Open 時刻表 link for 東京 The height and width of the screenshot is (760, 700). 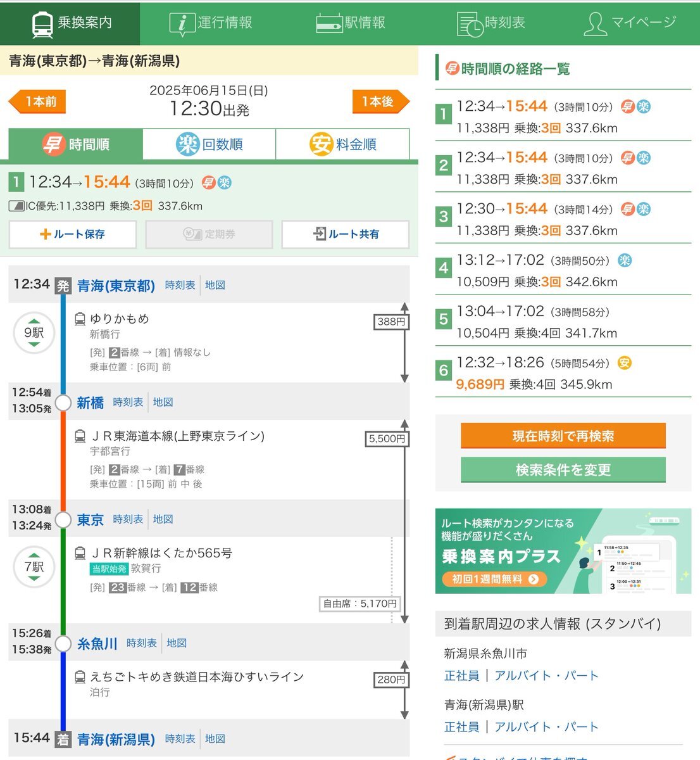click(128, 519)
